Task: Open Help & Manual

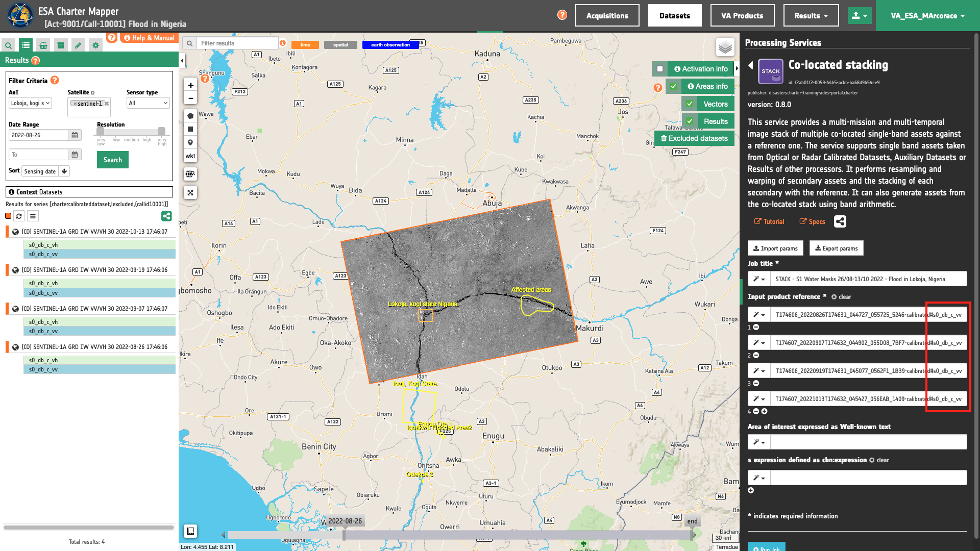Action: (x=149, y=38)
